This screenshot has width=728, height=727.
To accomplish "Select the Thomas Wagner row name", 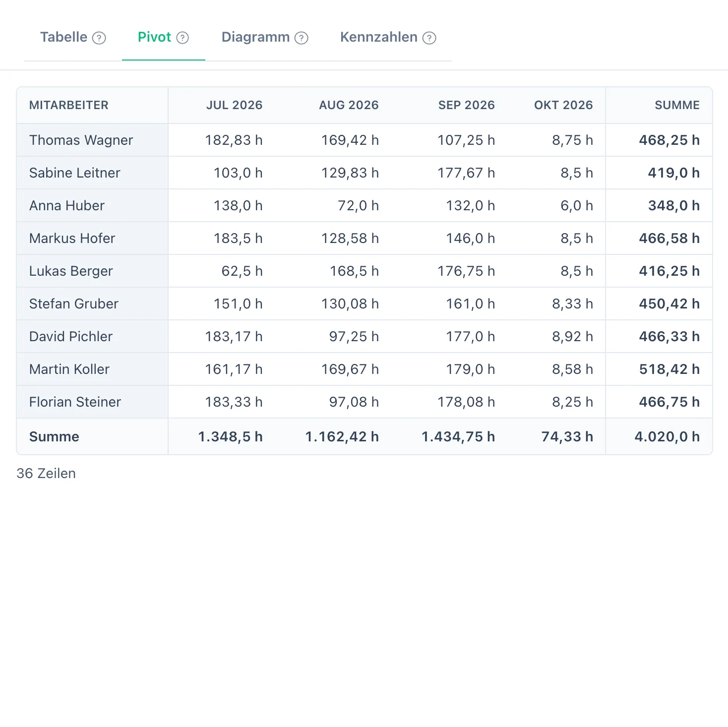I will pyautogui.click(x=81, y=140).
